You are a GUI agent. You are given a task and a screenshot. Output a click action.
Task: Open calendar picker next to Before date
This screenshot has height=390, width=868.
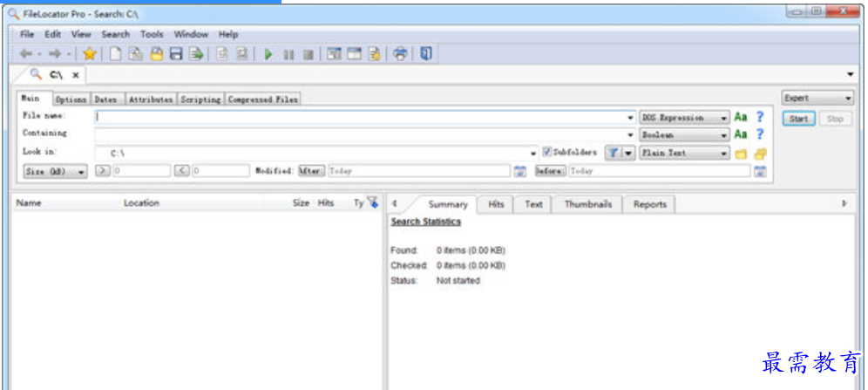coord(760,171)
